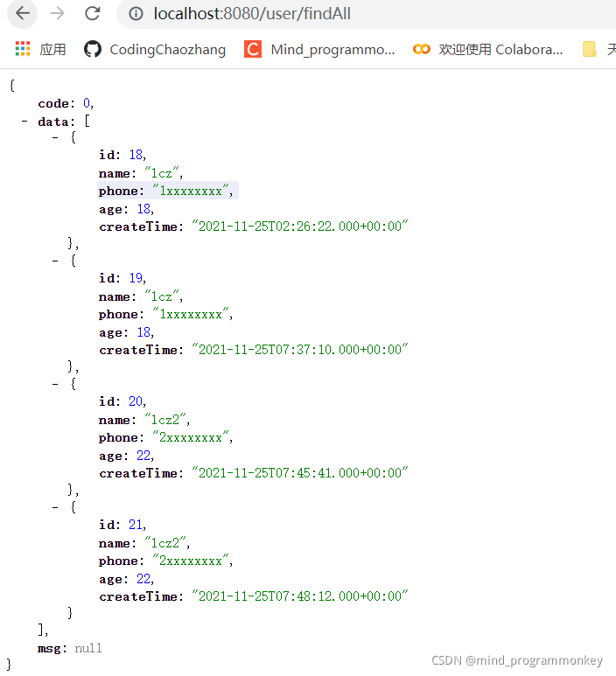Go forward to next page
The width and height of the screenshot is (616, 676).
click(57, 14)
